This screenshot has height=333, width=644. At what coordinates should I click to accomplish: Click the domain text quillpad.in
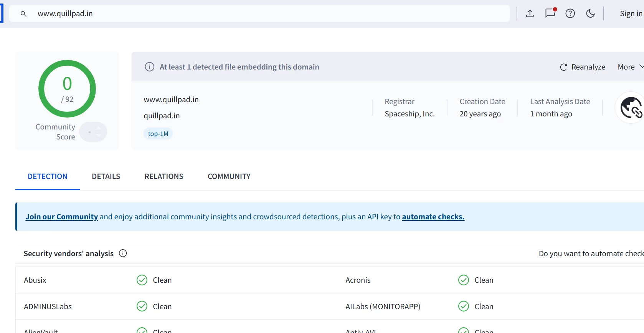[x=162, y=116]
